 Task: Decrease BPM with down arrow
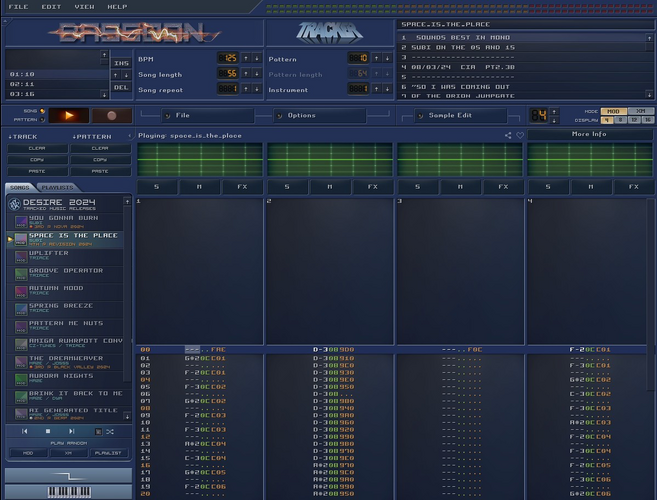click(257, 58)
